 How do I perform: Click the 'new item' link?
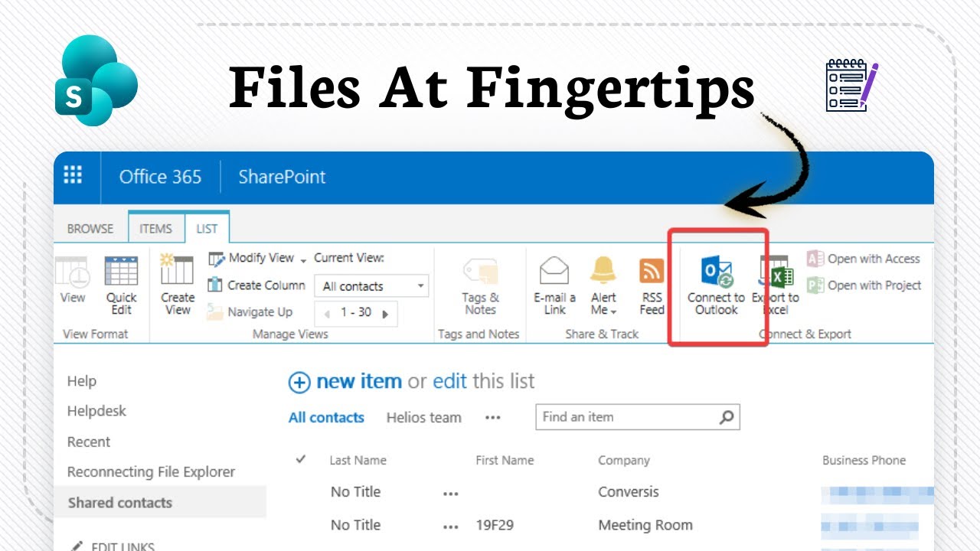pyautogui.click(x=359, y=381)
